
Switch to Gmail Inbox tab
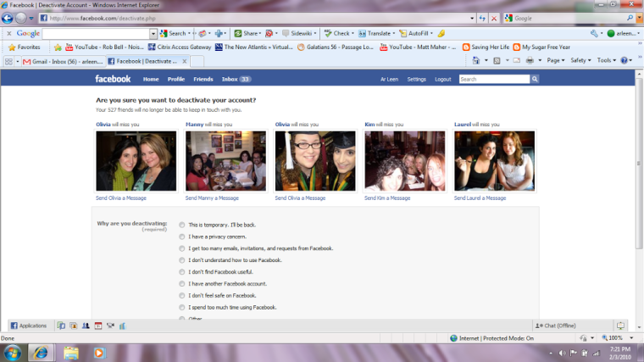coord(63,61)
